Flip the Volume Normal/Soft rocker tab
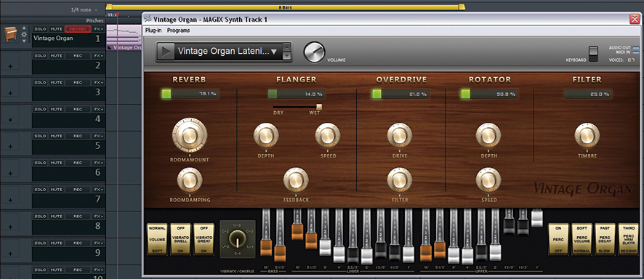The image size is (644, 279). [157, 239]
